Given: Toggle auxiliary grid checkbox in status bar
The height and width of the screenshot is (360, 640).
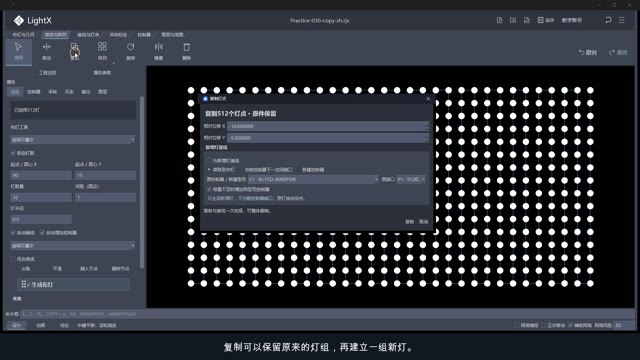Looking at the screenshot, I should (570, 325).
